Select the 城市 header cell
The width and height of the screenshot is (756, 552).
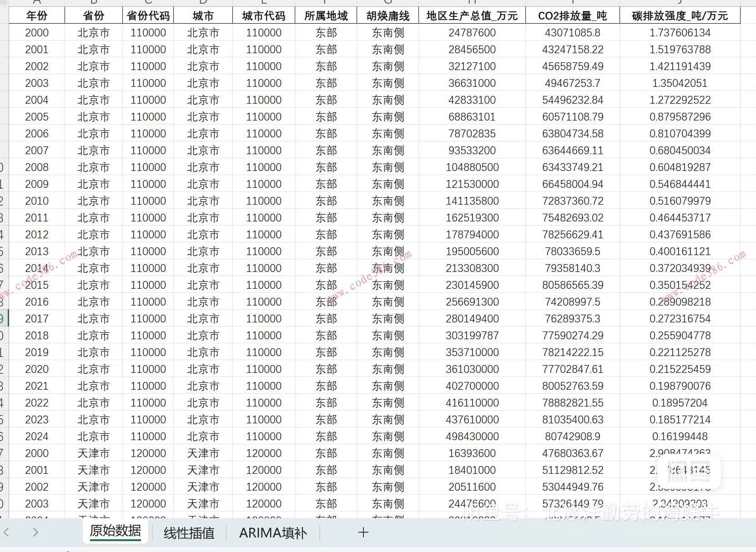coord(202,15)
